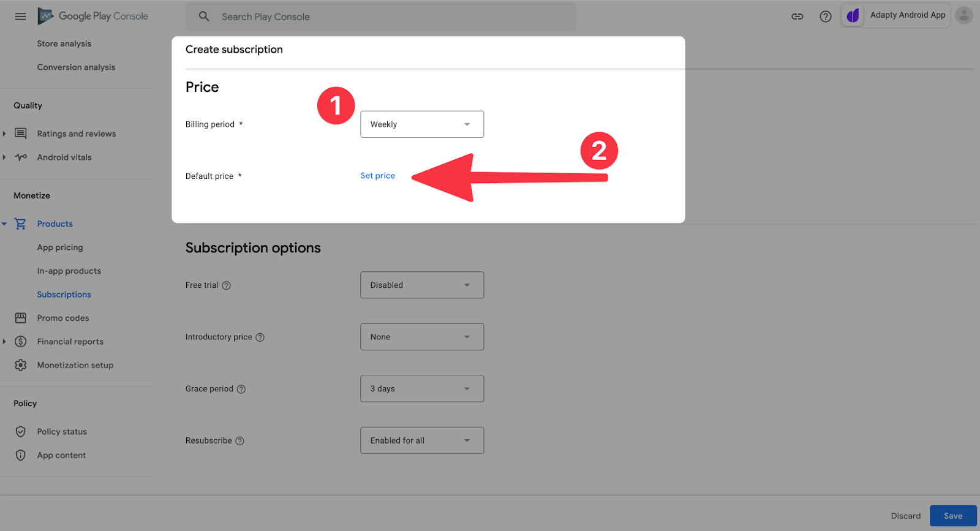The image size is (980, 531).
Task: Click the Financial reports dollar icon
Action: coord(21,342)
